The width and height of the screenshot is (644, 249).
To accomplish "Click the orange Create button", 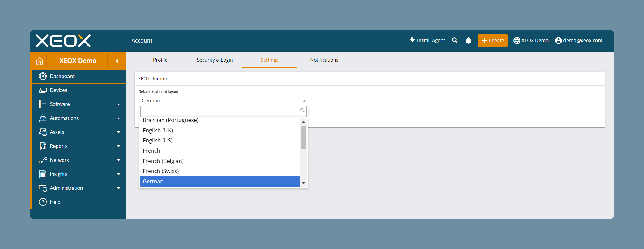I will click(492, 40).
